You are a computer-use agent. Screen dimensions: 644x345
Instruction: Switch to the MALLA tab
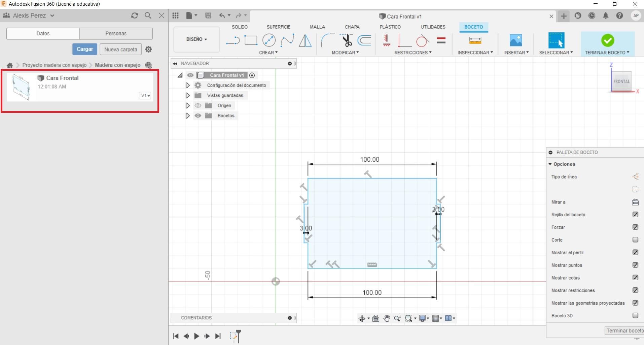tap(317, 27)
